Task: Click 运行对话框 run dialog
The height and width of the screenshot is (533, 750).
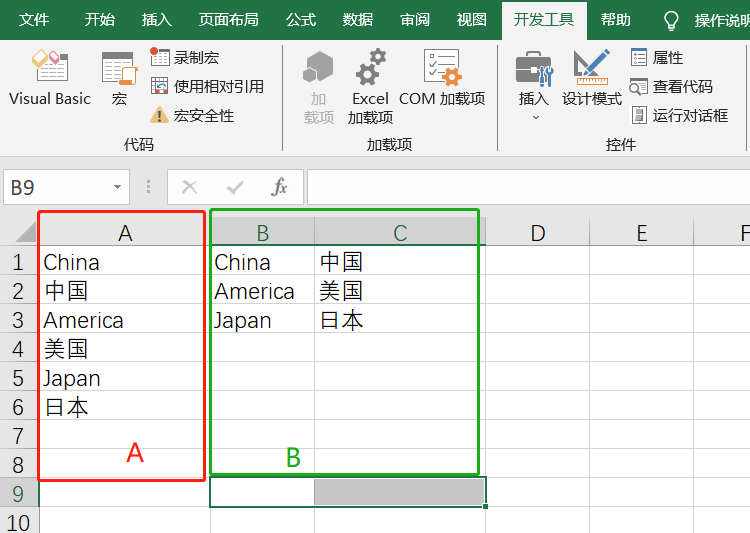Action: [679, 115]
